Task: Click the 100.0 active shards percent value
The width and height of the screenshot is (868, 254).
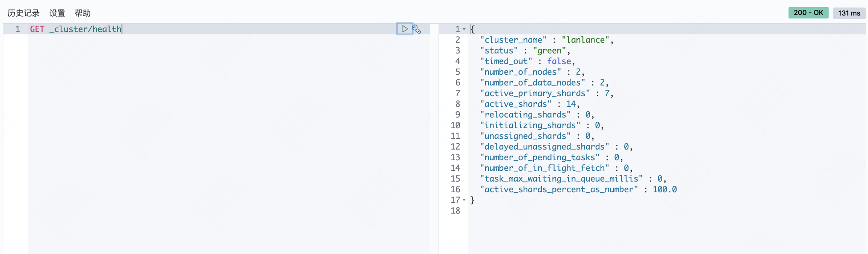Action: click(665, 189)
